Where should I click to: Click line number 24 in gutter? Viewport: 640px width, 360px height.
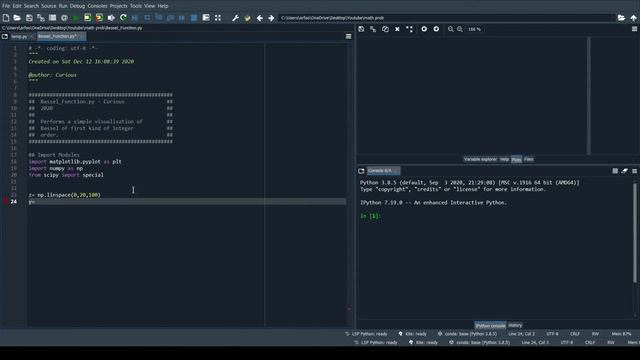(14, 202)
